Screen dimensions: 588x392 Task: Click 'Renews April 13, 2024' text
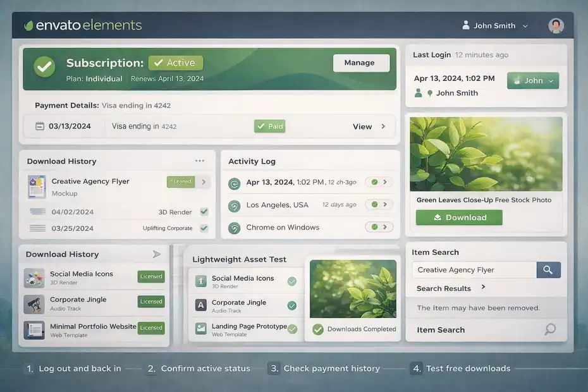tap(168, 79)
